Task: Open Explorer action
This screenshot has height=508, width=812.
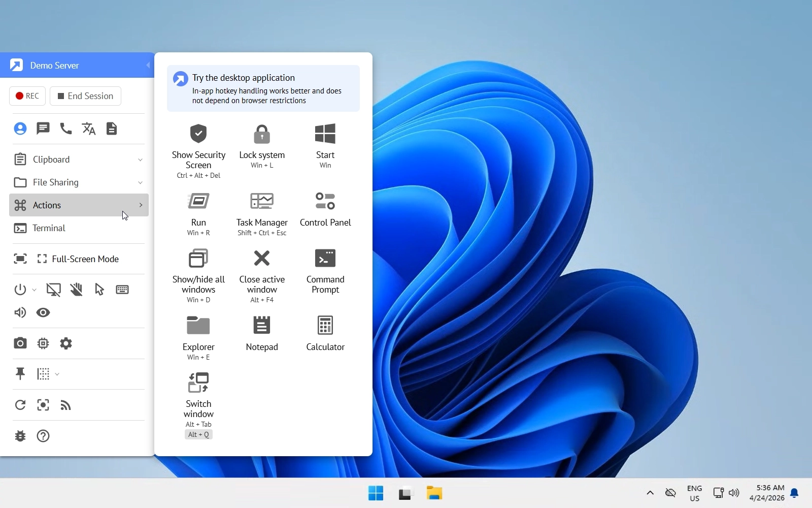Action: pyautogui.click(x=198, y=338)
